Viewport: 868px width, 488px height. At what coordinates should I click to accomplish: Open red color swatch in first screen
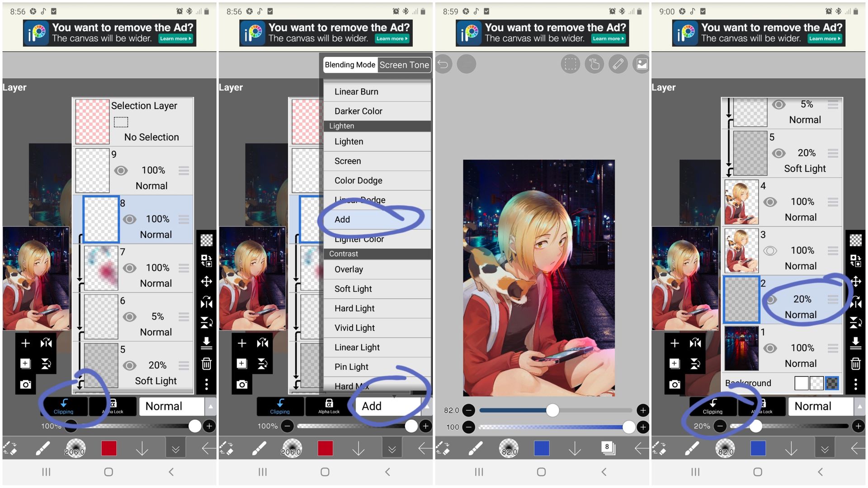(x=109, y=449)
